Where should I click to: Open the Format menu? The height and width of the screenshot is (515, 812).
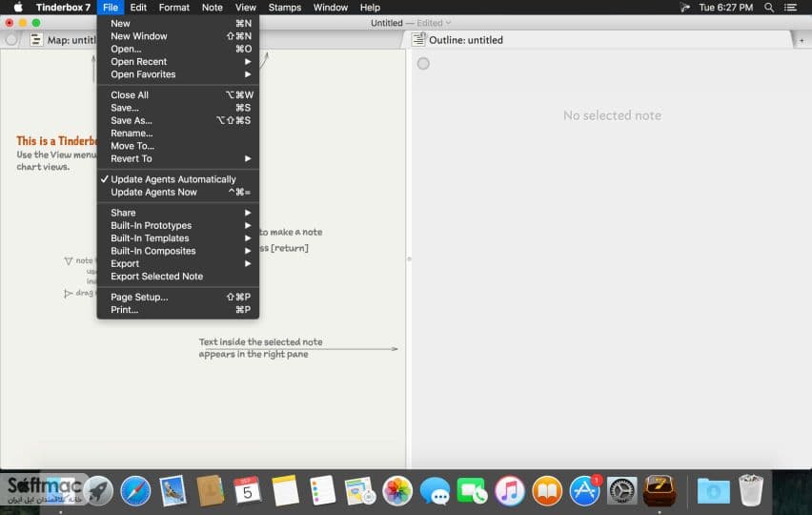(174, 8)
